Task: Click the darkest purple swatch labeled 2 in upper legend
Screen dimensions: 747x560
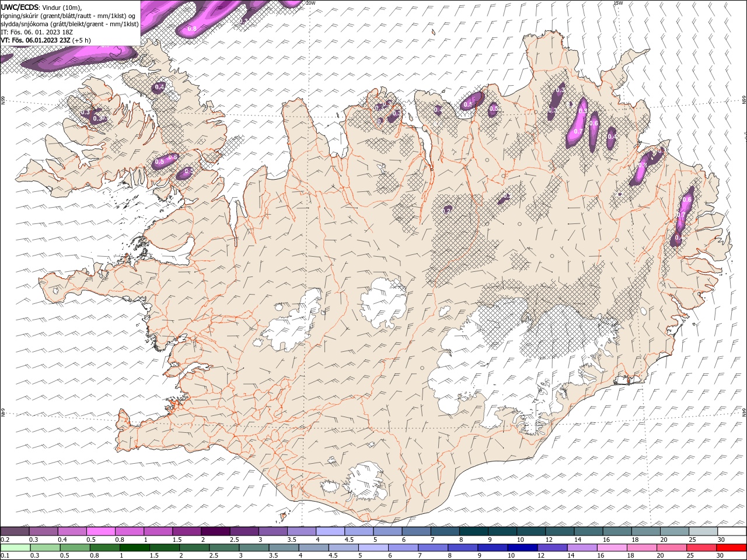Action: tap(215, 531)
